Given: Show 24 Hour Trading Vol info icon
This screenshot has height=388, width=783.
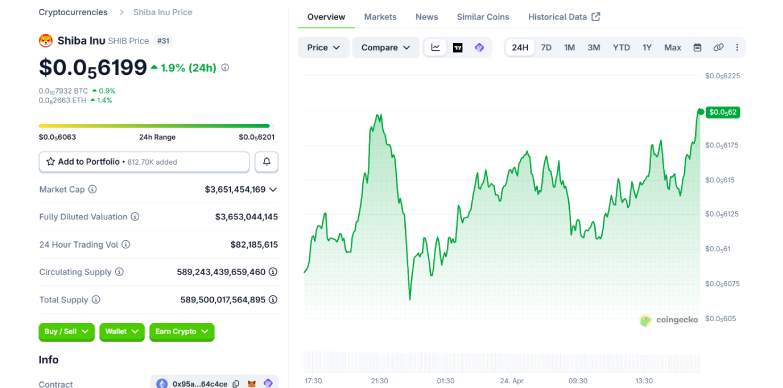Looking at the screenshot, I should click(x=126, y=245).
